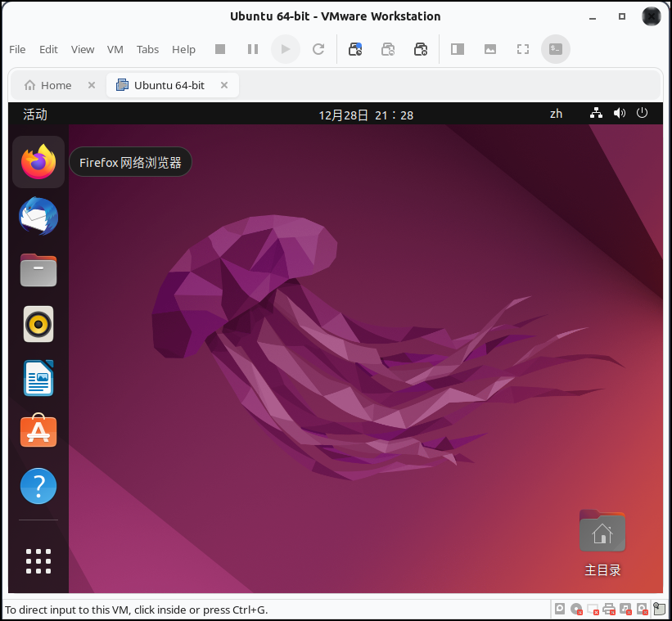Click the 活动 Activities button
Screen dimensions: 672x621
point(35,115)
